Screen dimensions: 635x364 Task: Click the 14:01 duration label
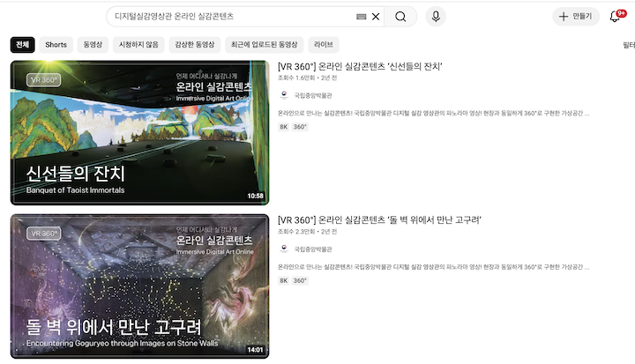click(255, 350)
